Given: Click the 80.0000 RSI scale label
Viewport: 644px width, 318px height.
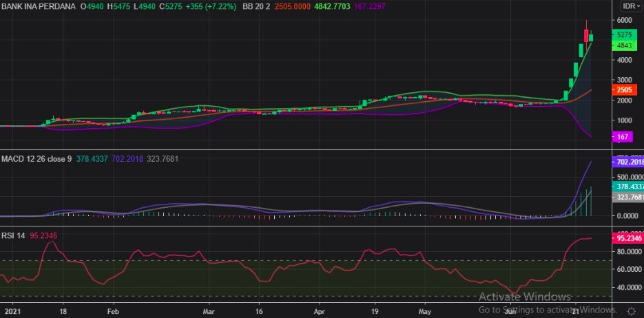Looking at the screenshot, I should (628, 251).
